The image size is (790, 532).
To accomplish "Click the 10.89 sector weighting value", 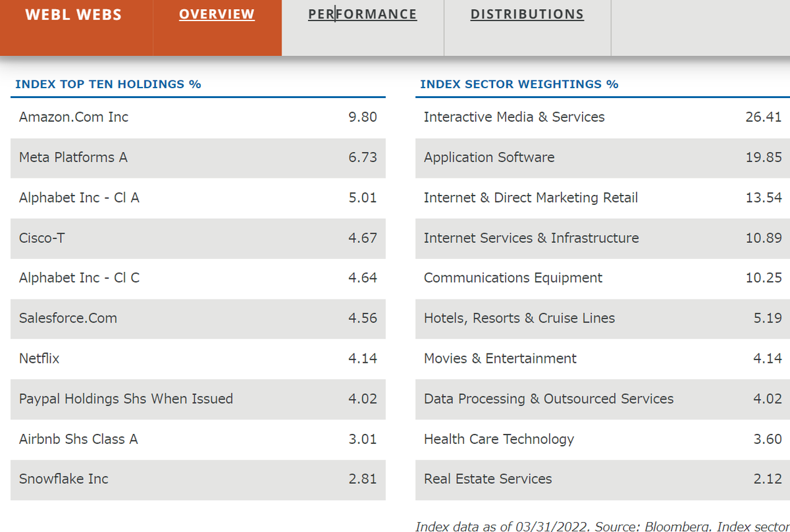I will [764, 238].
